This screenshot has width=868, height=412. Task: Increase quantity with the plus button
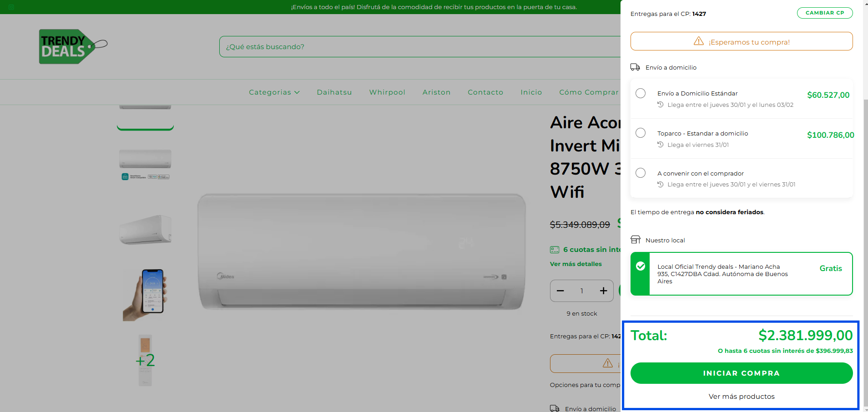click(603, 291)
